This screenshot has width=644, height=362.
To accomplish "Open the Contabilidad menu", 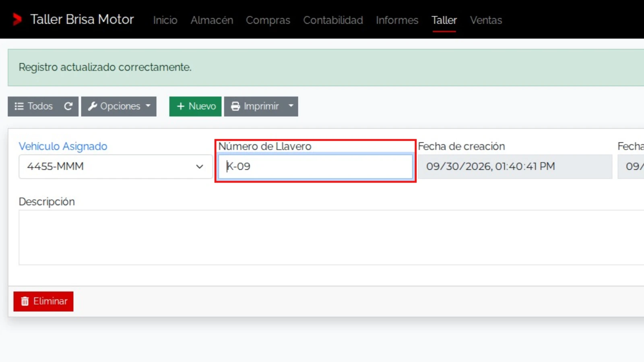I will (333, 20).
